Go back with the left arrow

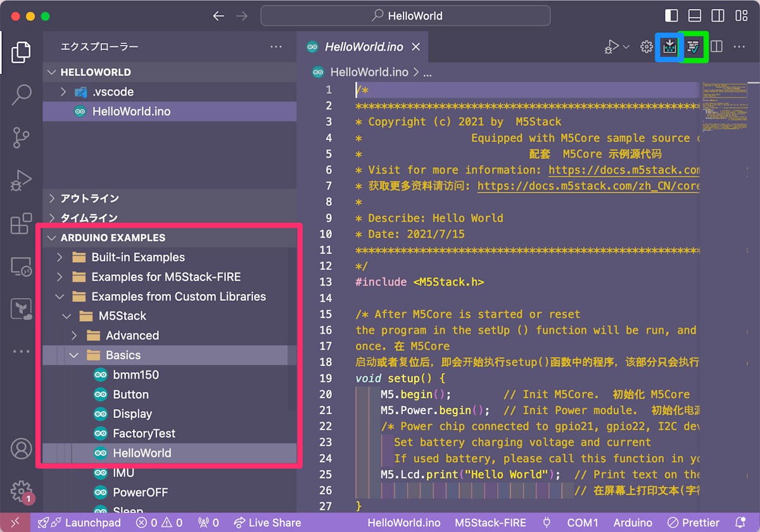218,16
